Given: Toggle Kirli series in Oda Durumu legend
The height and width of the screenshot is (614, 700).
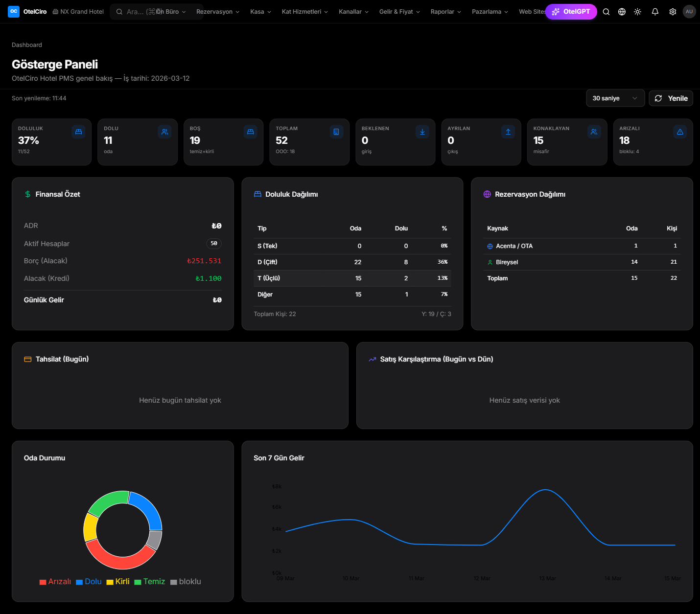Looking at the screenshot, I should (x=118, y=582).
